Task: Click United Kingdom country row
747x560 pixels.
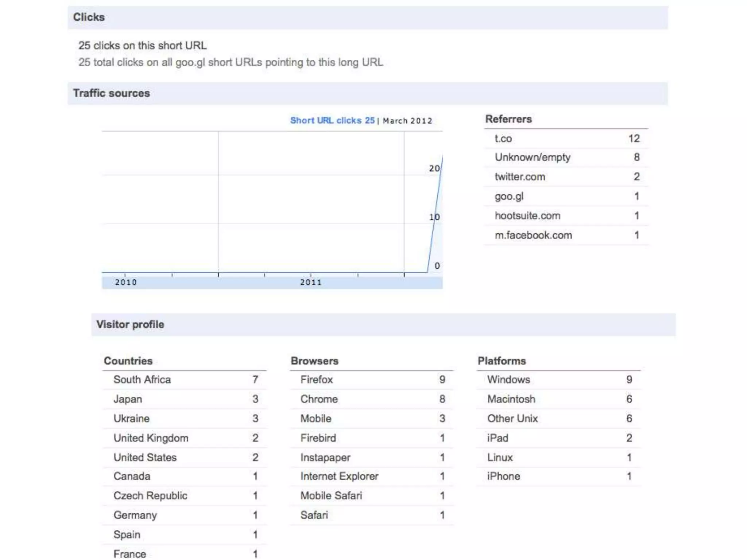Action: tap(151, 438)
